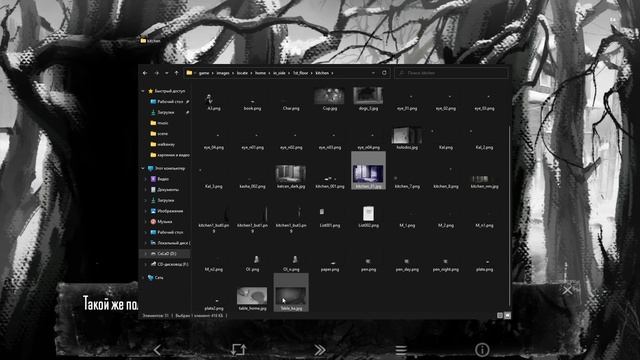Viewport: 640px width, 360px height.
Task: Open Сеть in the navigation pane
Action: pos(156,278)
